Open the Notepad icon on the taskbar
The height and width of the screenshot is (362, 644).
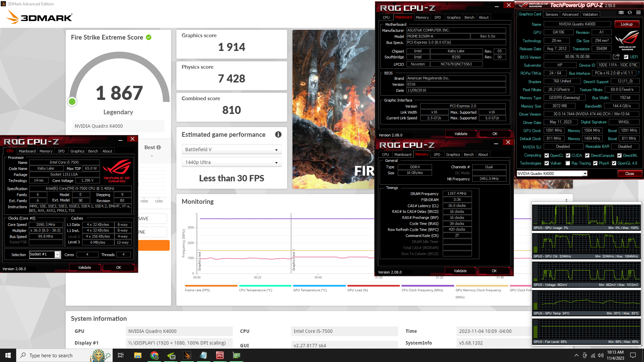click(204, 355)
